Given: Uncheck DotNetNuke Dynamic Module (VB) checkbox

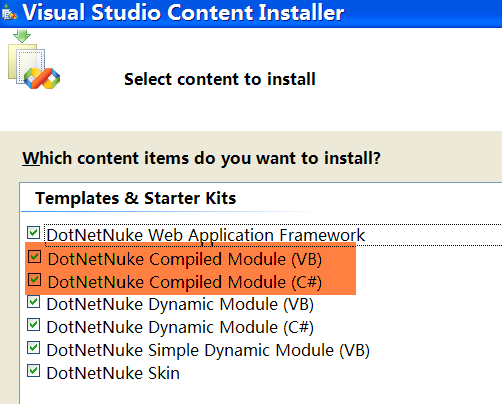Looking at the screenshot, I should pos(34,302).
